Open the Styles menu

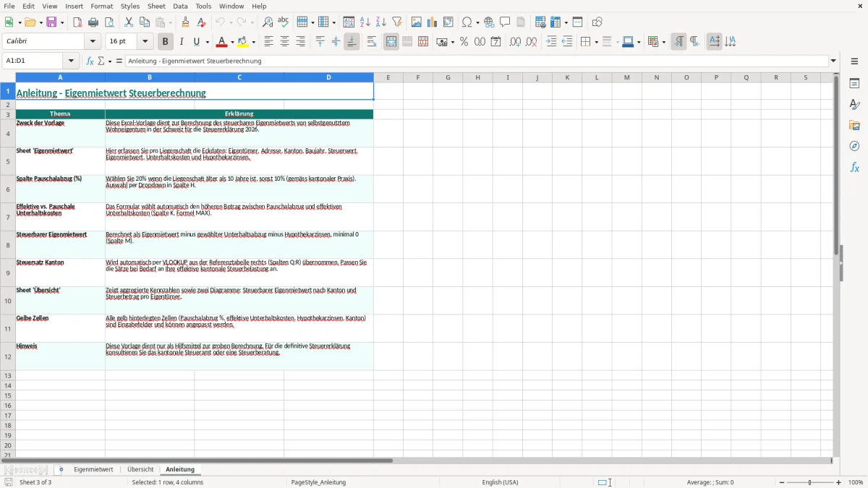(130, 6)
